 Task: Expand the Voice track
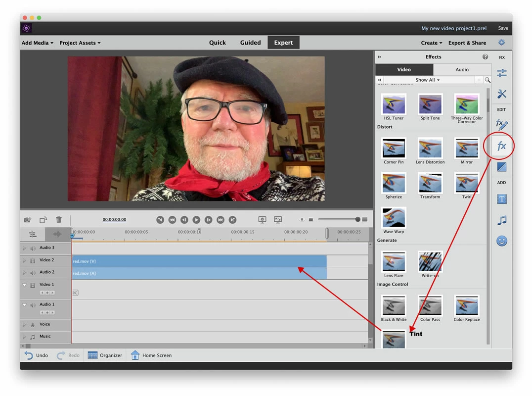(24, 325)
